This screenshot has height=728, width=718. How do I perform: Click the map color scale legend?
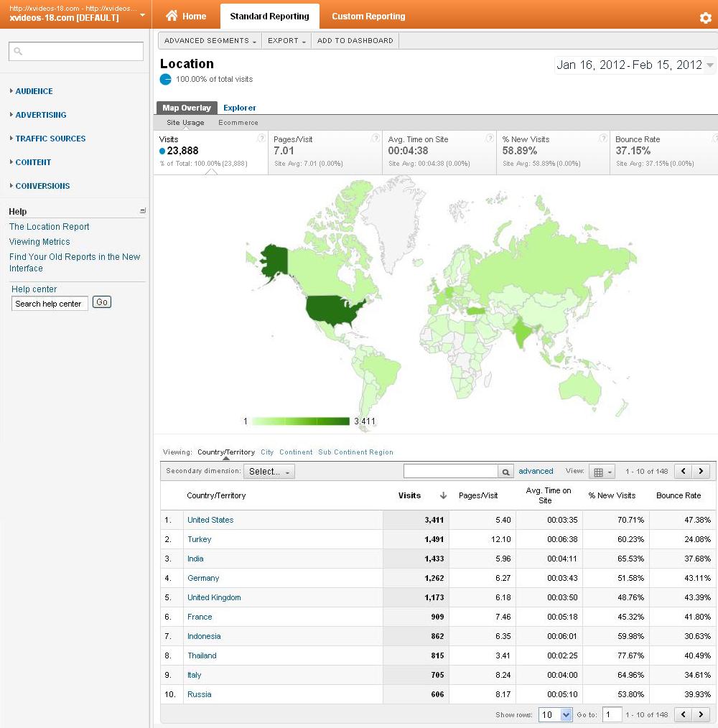tap(300, 421)
